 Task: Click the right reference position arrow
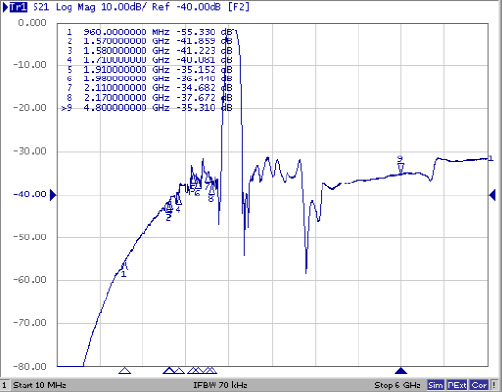pyautogui.click(x=492, y=195)
